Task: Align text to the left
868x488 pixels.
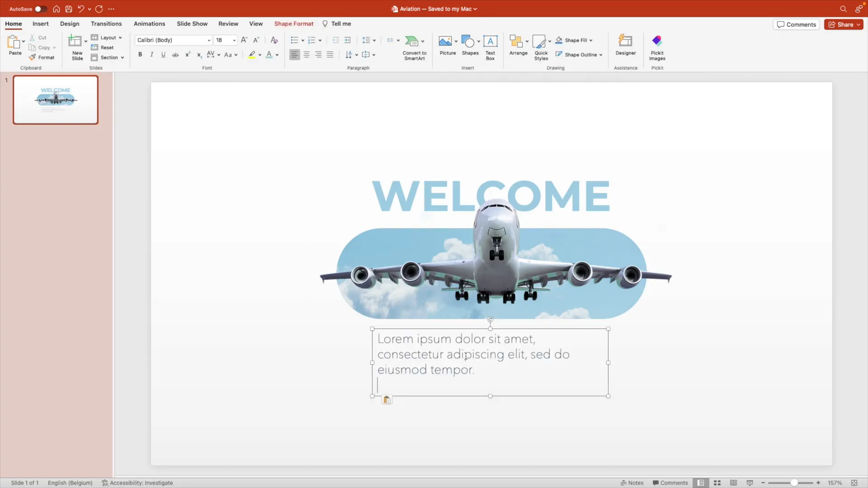Action: coord(295,55)
